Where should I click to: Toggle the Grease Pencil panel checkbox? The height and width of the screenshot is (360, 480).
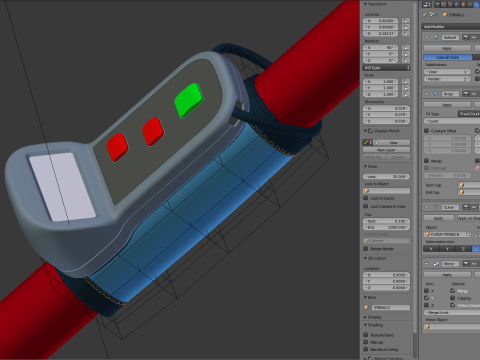tap(370, 131)
